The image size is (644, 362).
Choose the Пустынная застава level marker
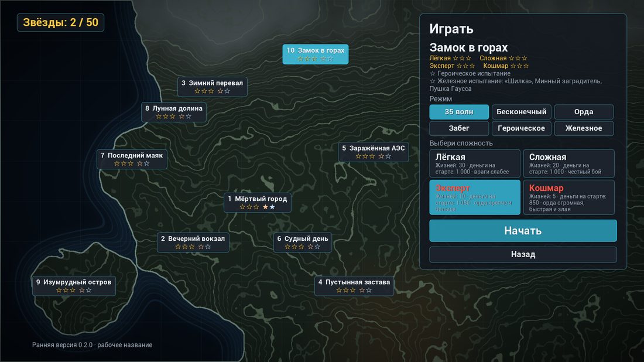click(354, 286)
